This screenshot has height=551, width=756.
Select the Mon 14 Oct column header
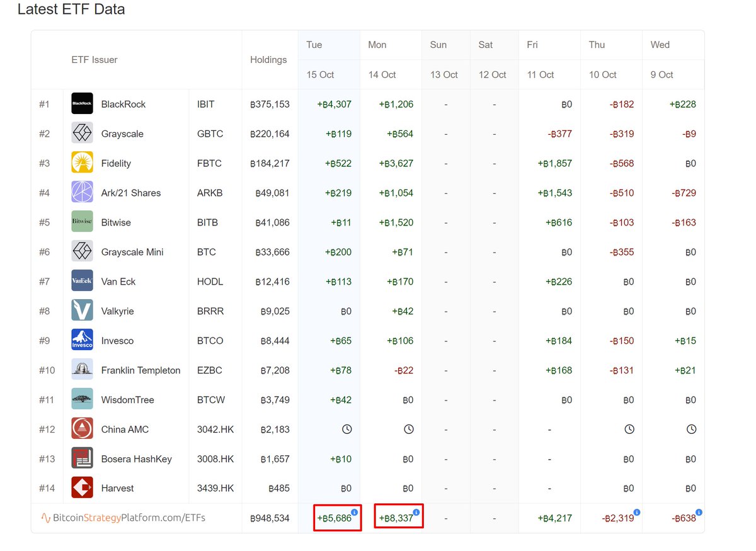click(x=391, y=60)
